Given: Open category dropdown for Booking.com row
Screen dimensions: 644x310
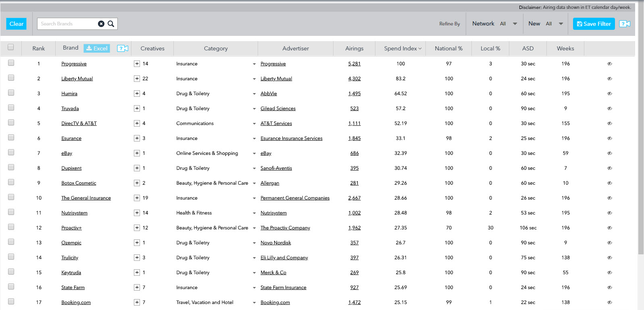Looking at the screenshot, I should tap(254, 303).
